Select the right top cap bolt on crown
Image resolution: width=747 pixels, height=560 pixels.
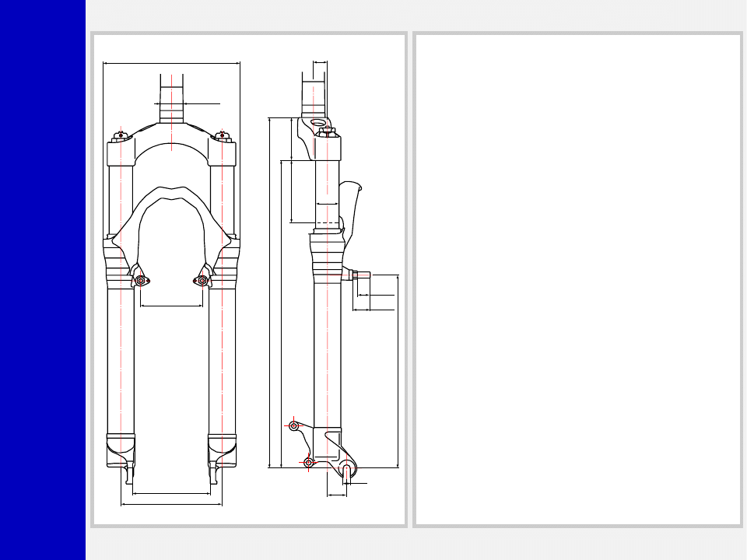[223, 135]
